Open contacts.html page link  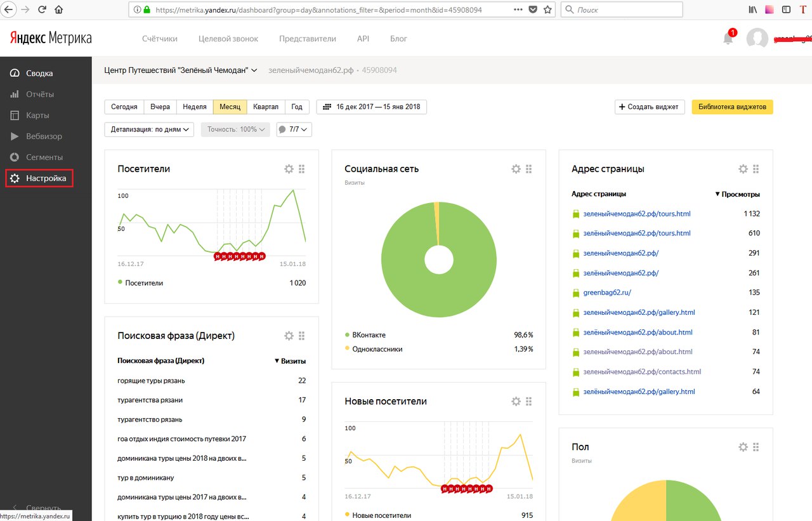click(642, 372)
